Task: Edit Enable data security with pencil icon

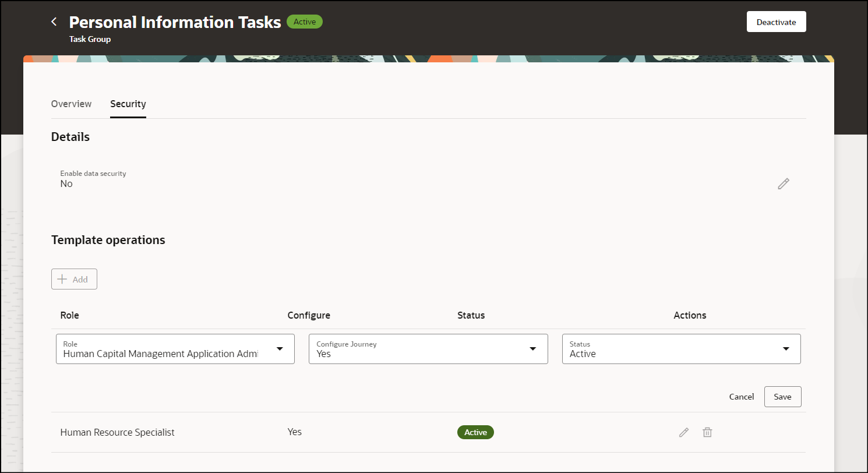Action: pos(784,183)
